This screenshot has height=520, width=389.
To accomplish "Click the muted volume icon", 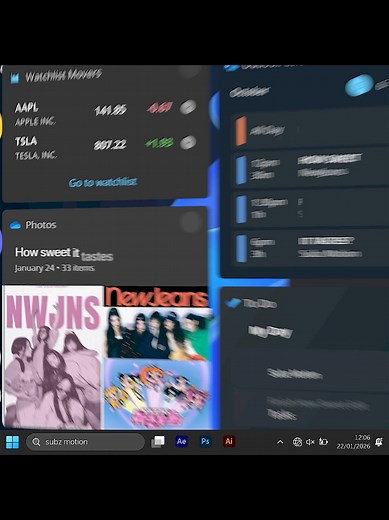I will click(x=310, y=442).
